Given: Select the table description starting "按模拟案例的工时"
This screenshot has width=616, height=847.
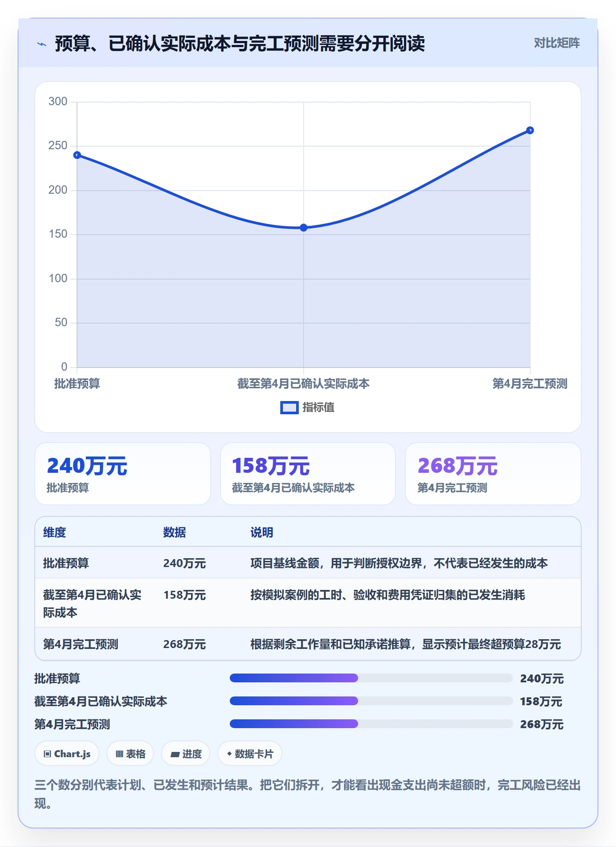Looking at the screenshot, I should [x=388, y=595].
